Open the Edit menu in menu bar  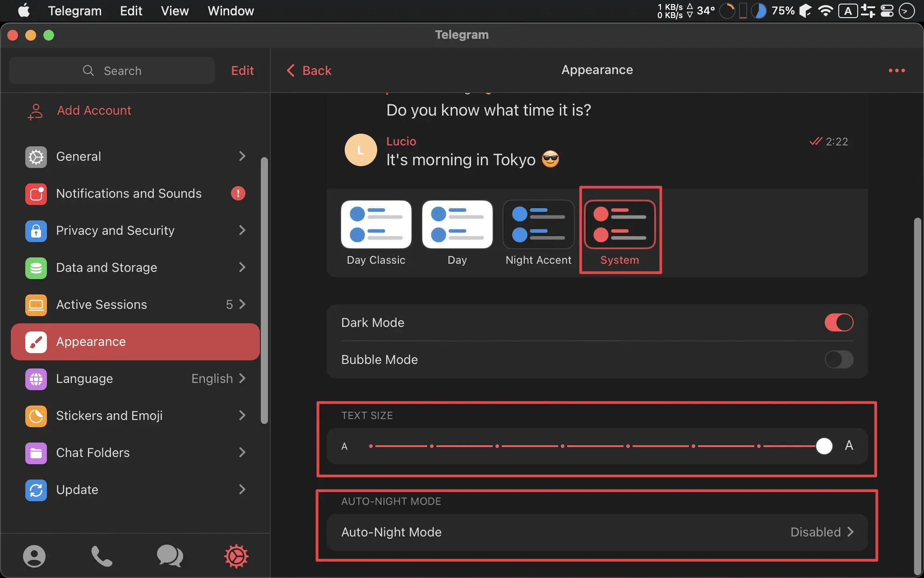pos(131,10)
